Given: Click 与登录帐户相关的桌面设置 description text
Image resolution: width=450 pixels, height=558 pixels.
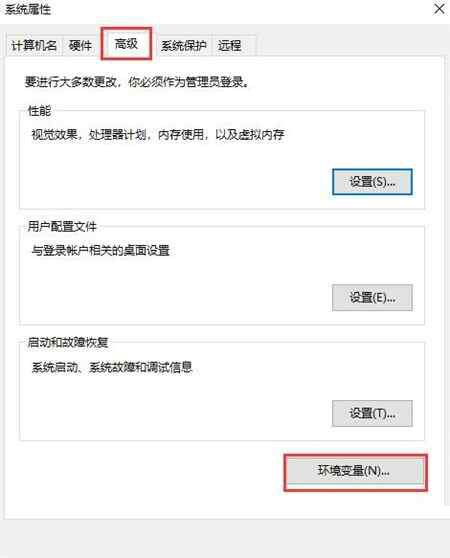Looking at the screenshot, I should click(101, 251).
